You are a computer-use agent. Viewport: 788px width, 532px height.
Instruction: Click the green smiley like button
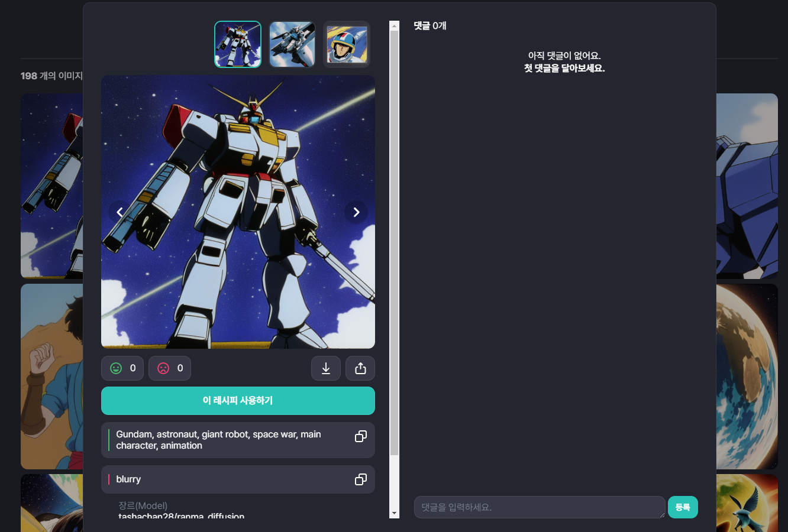(122, 368)
